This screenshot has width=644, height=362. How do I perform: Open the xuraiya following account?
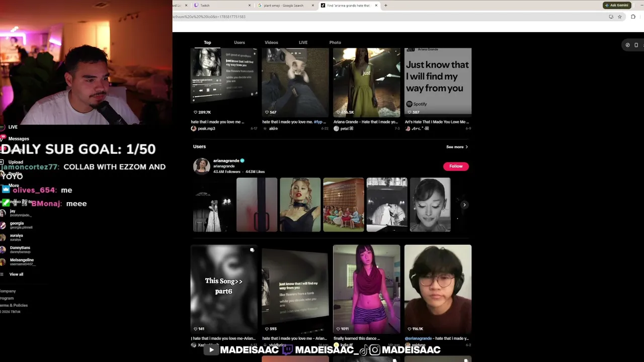pos(16,237)
